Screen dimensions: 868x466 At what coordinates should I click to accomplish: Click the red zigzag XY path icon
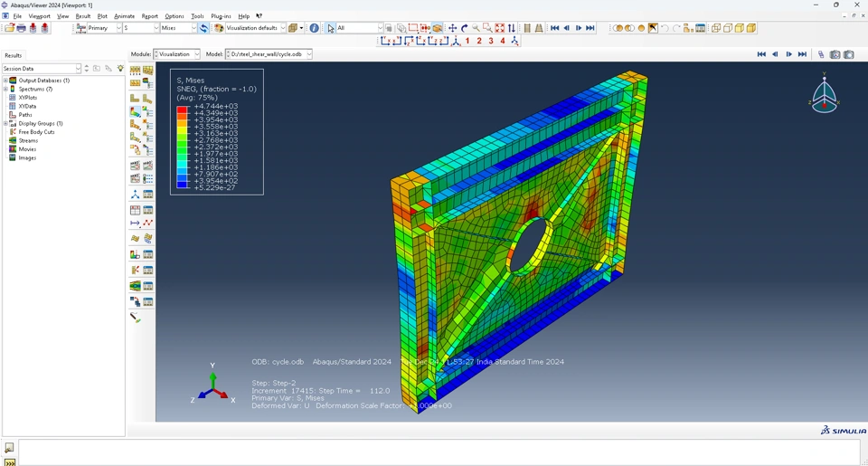point(147,223)
